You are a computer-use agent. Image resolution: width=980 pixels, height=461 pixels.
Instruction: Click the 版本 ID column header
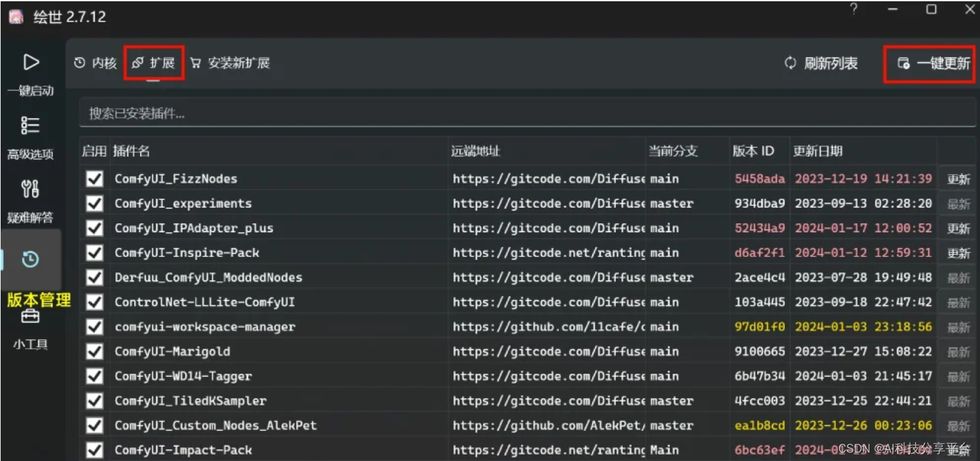pos(753,151)
